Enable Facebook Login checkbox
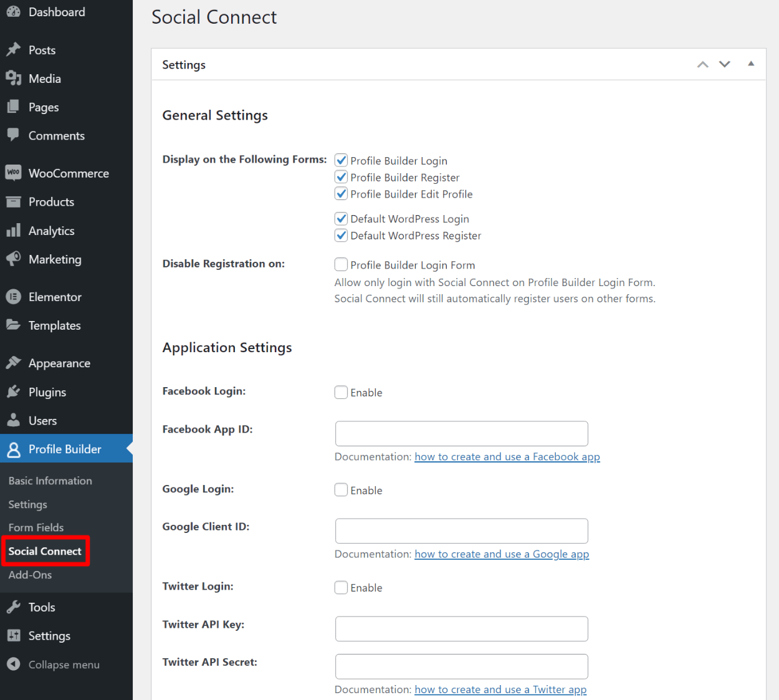The width and height of the screenshot is (779, 700). 341,392
